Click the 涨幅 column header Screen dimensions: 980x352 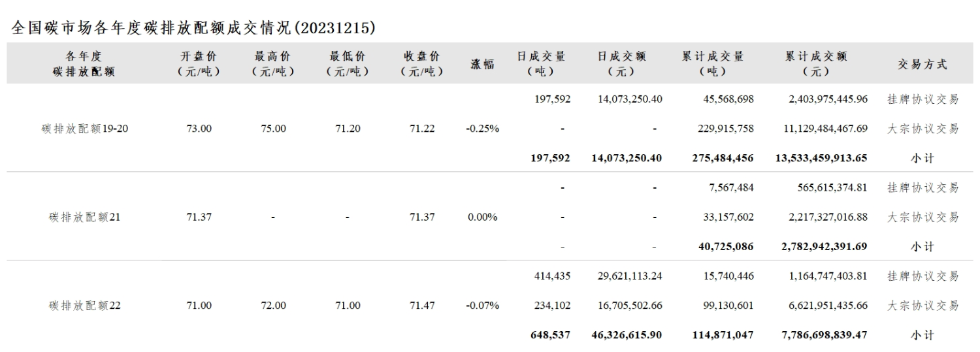[482, 64]
